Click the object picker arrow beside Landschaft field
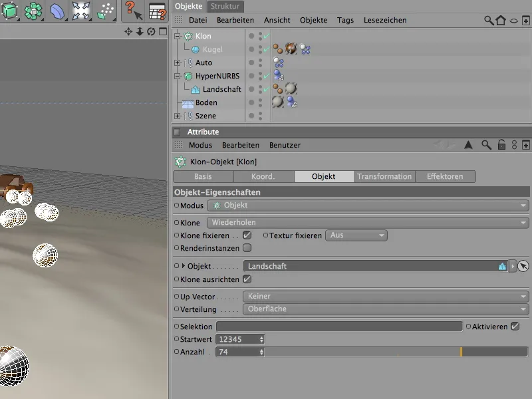Image resolution: width=532 pixels, height=399 pixels. click(523, 266)
